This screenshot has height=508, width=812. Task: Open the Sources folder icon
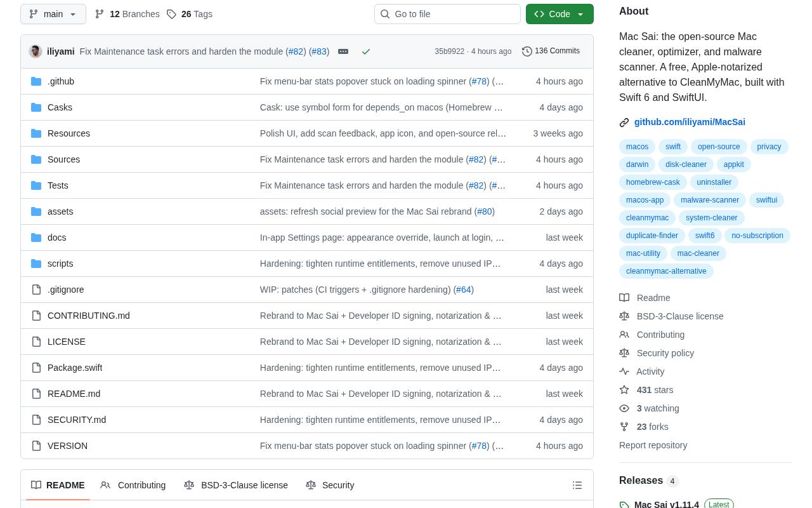[36, 159]
